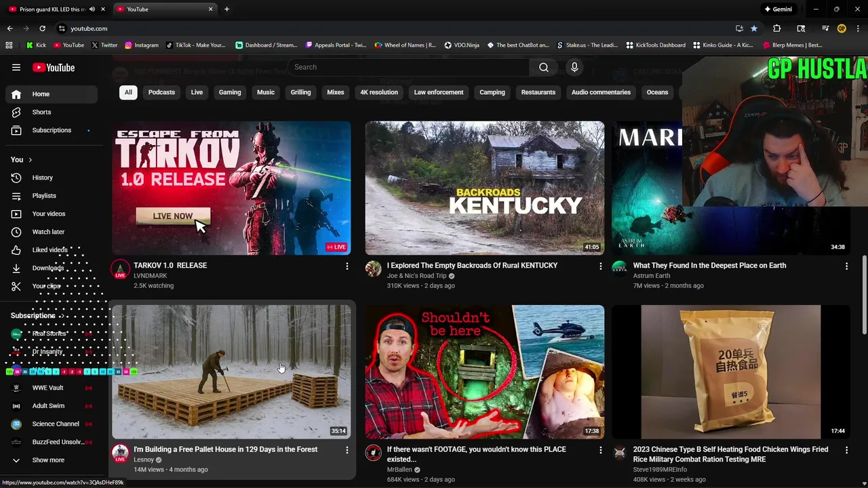This screenshot has height=488, width=868.
Task: Reload the page with refresh icon
Action: (x=42, y=28)
